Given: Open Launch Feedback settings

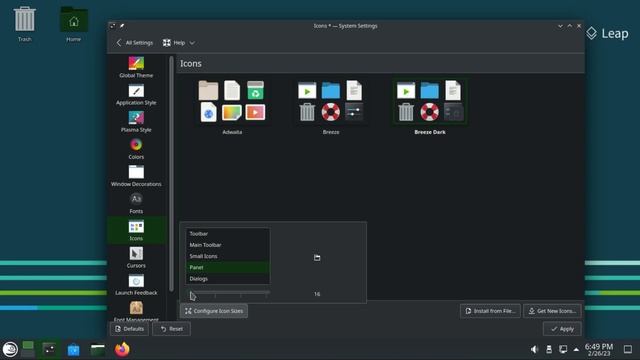Looking at the screenshot, I should pyautogui.click(x=136, y=284).
